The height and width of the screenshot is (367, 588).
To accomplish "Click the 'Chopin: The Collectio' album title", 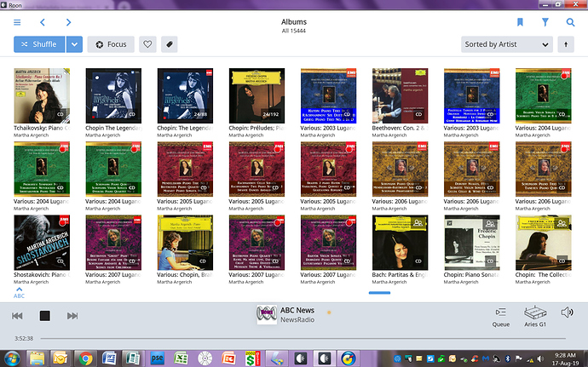I will pos(543,275).
